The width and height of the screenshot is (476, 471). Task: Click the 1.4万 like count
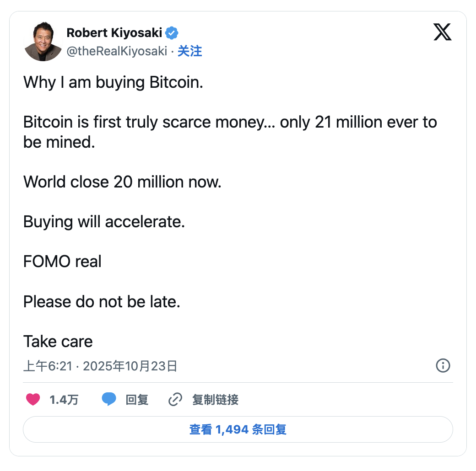pyautogui.click(x=64, y=400)
